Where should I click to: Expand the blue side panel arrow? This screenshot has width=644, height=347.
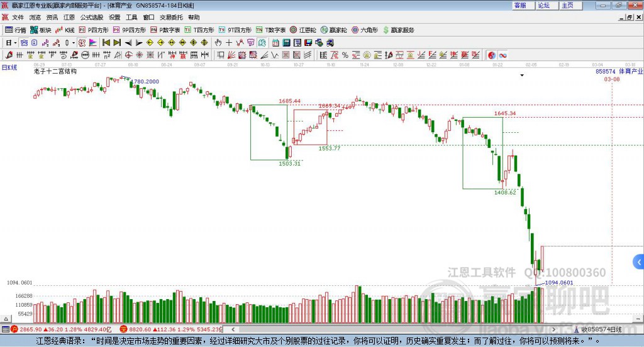[x=639, y=262]
